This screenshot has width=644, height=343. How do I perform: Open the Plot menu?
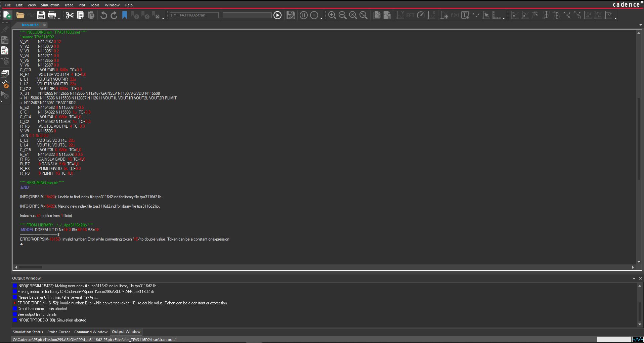point(82,5)
